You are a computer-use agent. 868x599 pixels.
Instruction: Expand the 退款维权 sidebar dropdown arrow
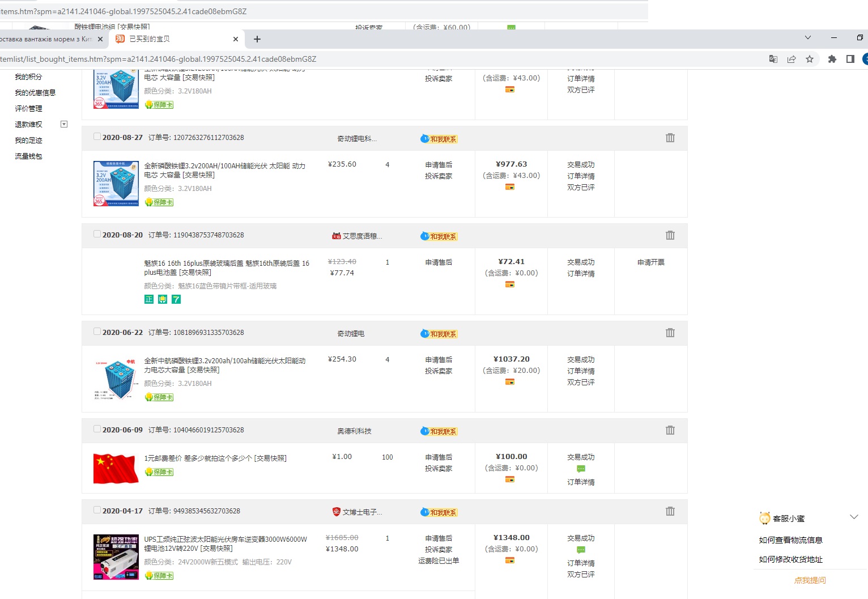click(x=64, y=124)
